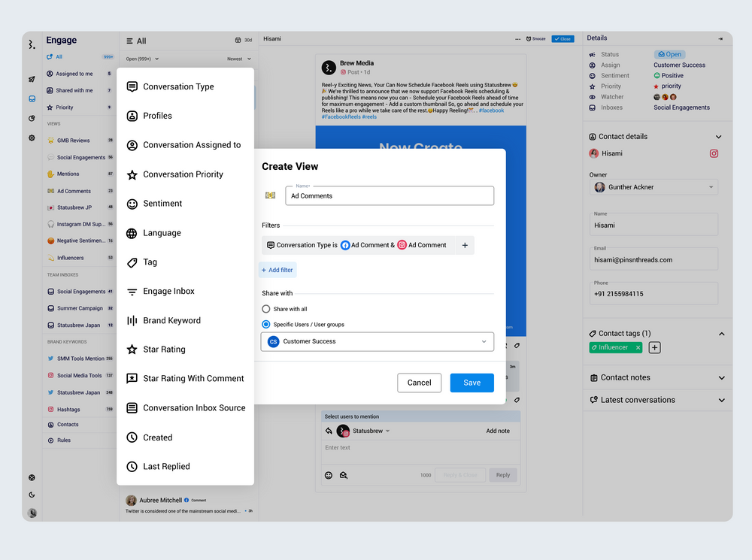The height and width of the screenshot is (560, 752).
Task: Collapse the Contact tags section
Action: (x=721, y=334)
